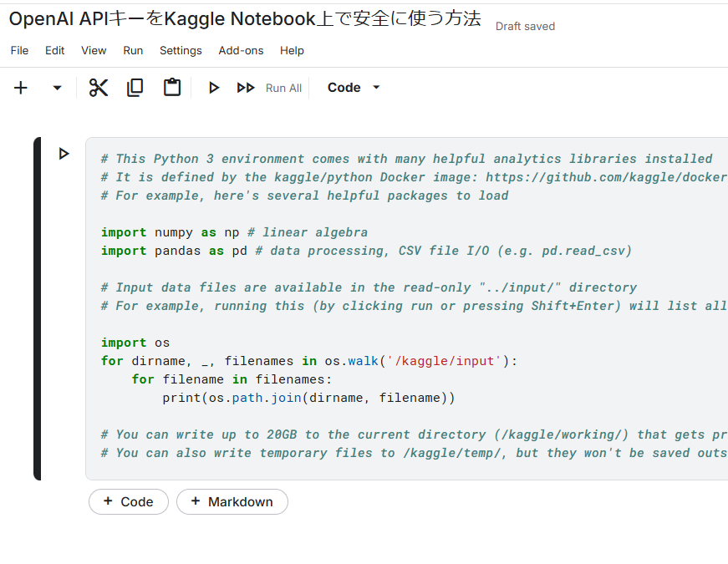
Task: Click the add cell plus icon
Action: 21,88
